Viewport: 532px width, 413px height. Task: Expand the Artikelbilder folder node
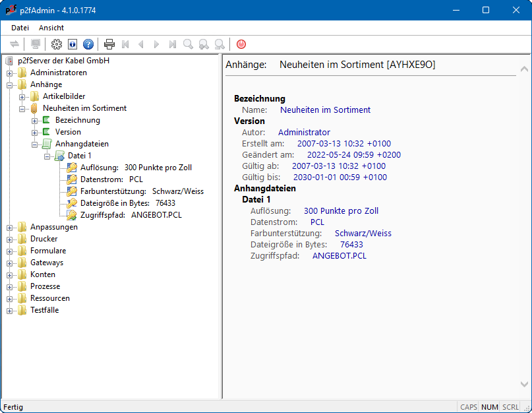coord(22,96)
